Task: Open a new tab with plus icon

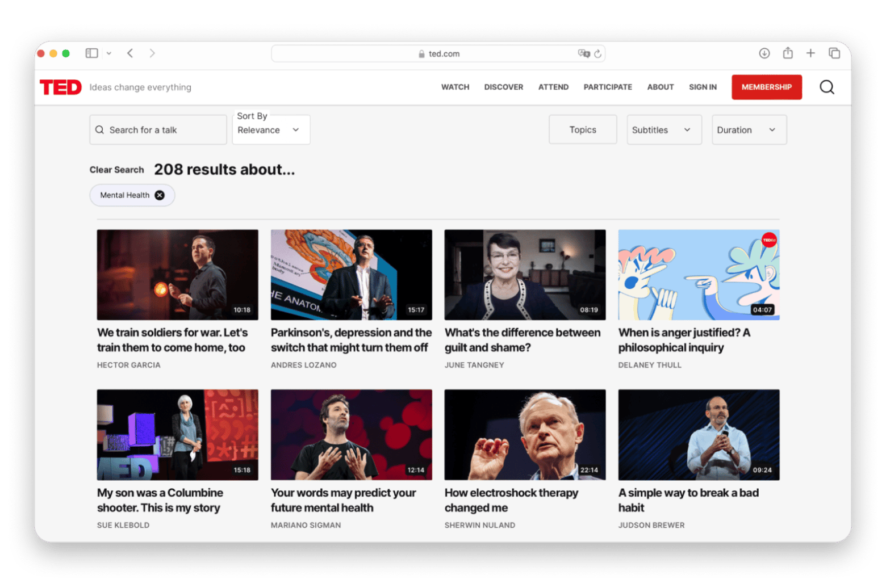Action: pos(810,53)
